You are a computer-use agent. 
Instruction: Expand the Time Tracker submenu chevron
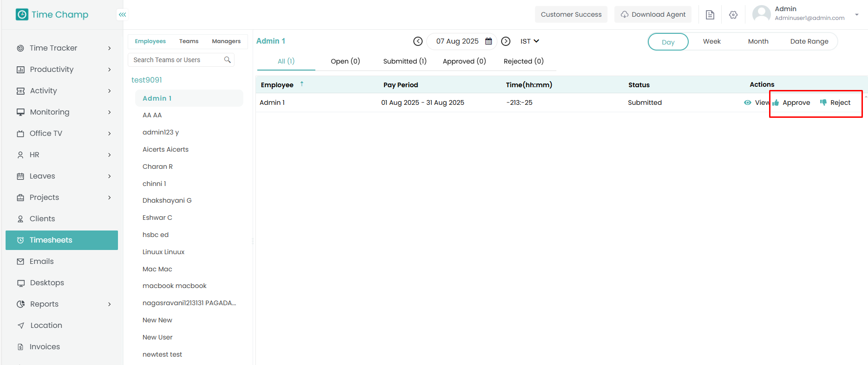click(x=110, y=48)
